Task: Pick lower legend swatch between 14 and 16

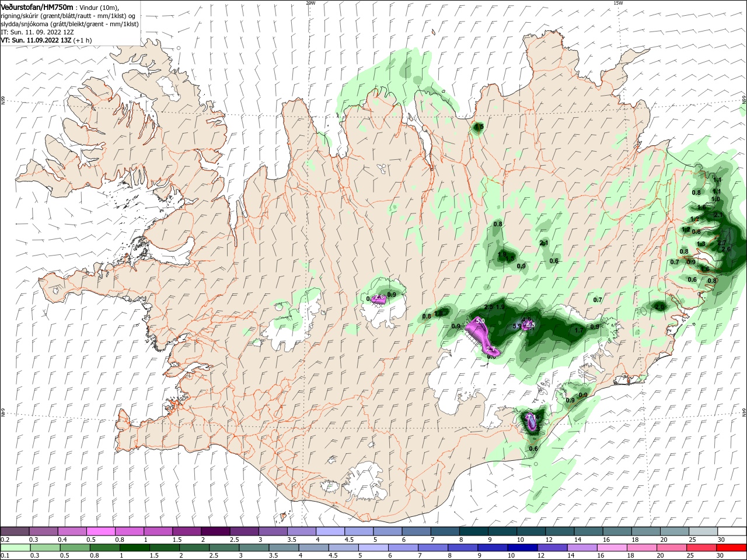Action: 582,548
